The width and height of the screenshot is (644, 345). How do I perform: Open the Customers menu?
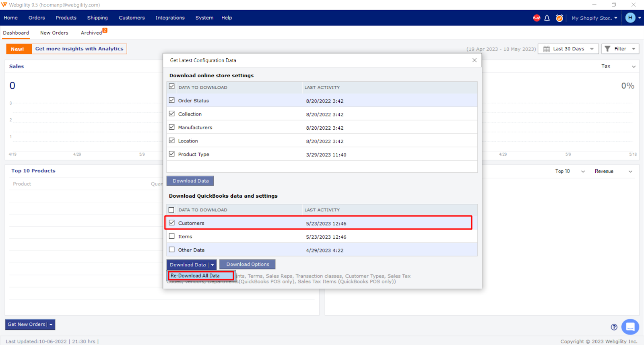pos(132,18)
